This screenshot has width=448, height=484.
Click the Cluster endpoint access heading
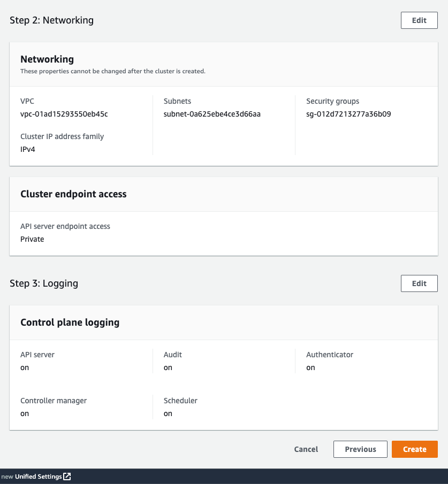pos(73,194)
